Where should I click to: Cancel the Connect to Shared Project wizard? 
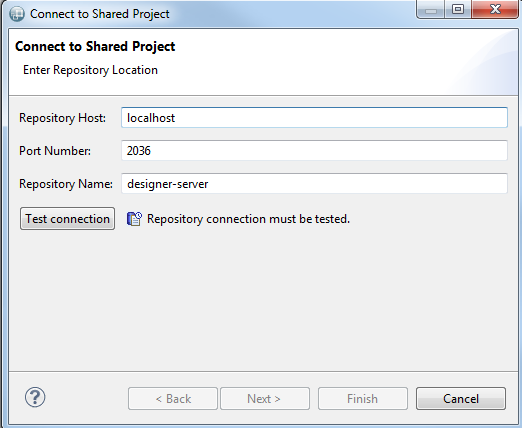click(461, 398)
